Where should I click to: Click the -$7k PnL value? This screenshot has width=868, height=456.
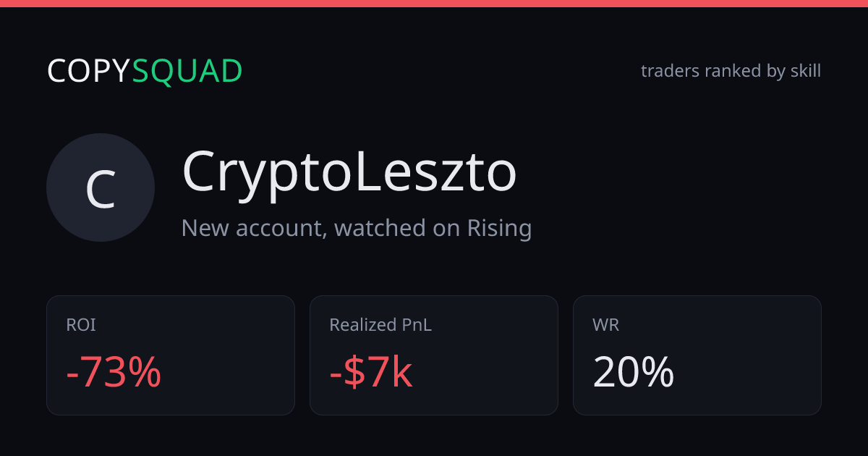(x=371, y=373)
